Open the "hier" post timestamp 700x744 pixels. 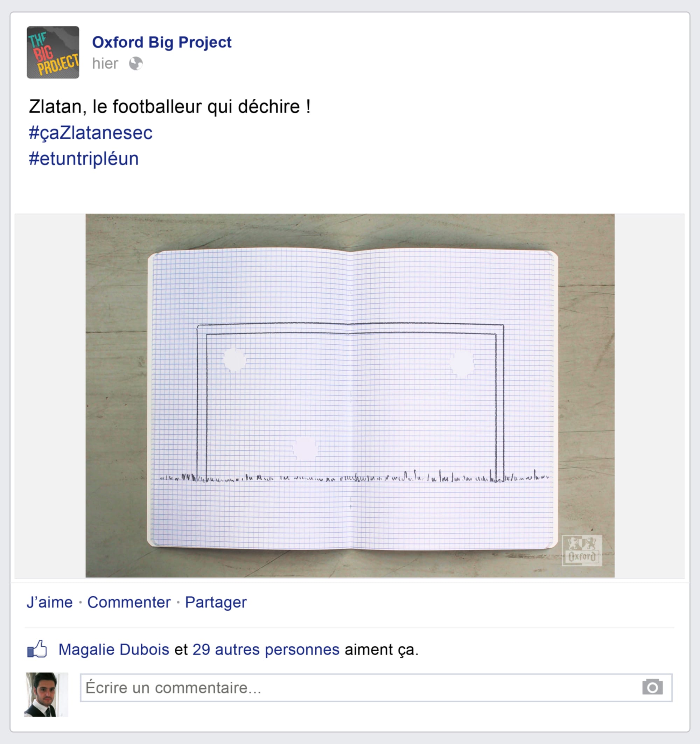tap(105, 64)
